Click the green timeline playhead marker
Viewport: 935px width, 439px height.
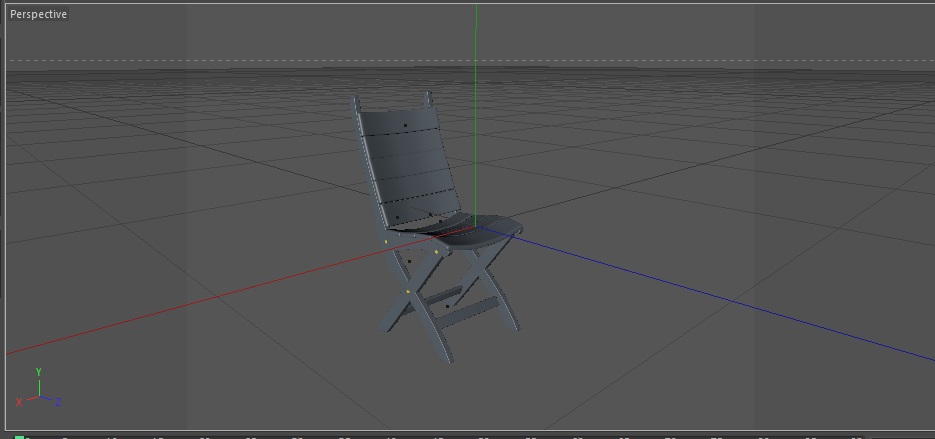(19, 437)
